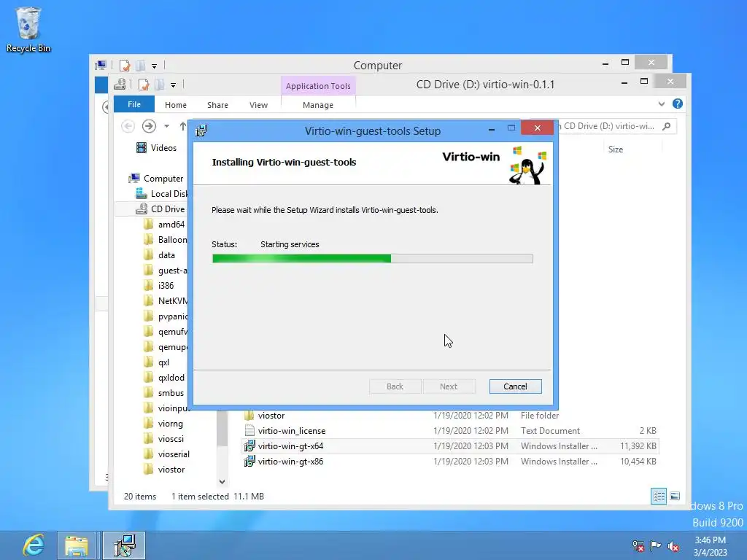
Task: Go up one folder level arrow
Action: [x=183, y=126]
